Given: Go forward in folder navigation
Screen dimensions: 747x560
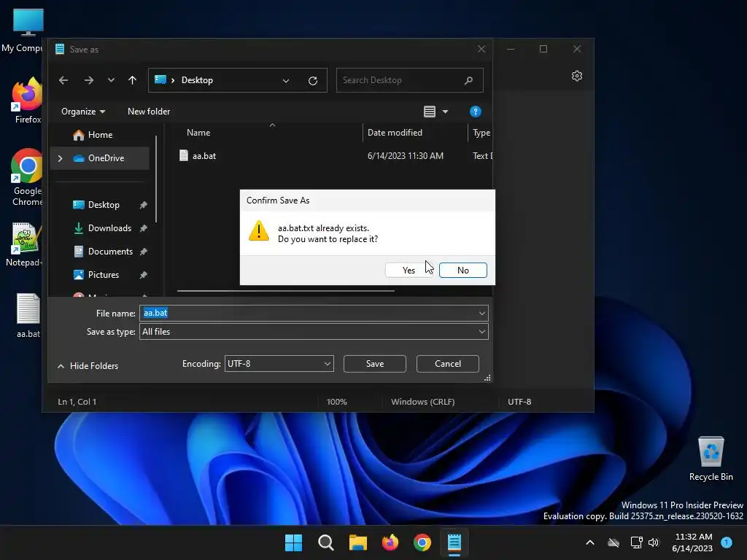Looking at the screenshot, I should point(88,80).
